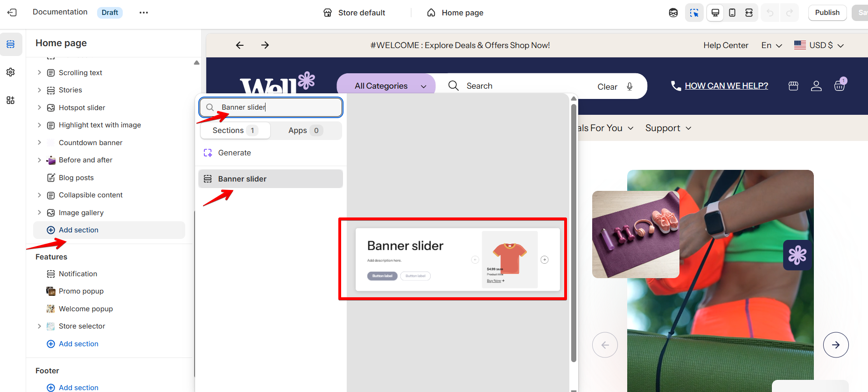This screenshot has height=392, width=868.
Task: Open the Home page template selector
Action: pos(455,13)
